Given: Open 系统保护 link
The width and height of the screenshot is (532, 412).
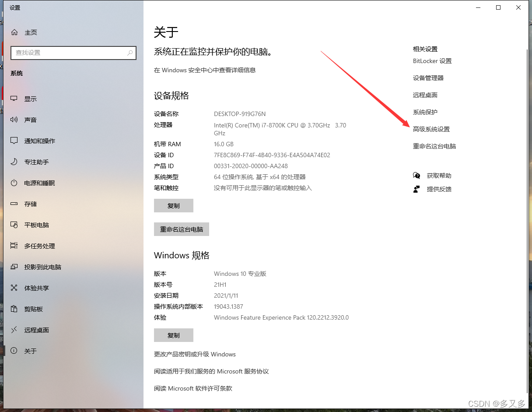Looking at the screenshot, I should pos(425,112).
